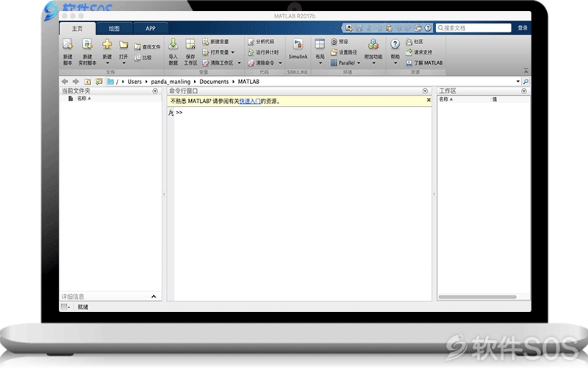Open the 工作区 panel actions menu

click(524, 91)
